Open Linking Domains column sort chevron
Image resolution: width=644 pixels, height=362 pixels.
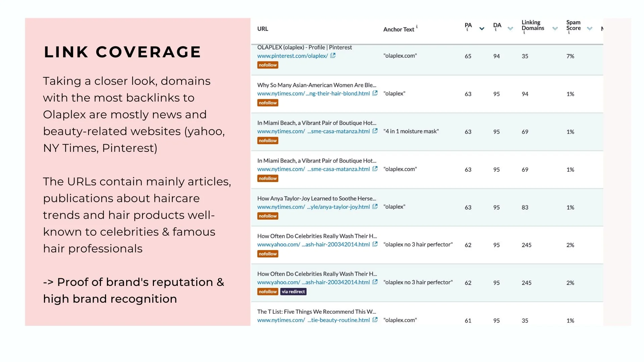point(555,29)
